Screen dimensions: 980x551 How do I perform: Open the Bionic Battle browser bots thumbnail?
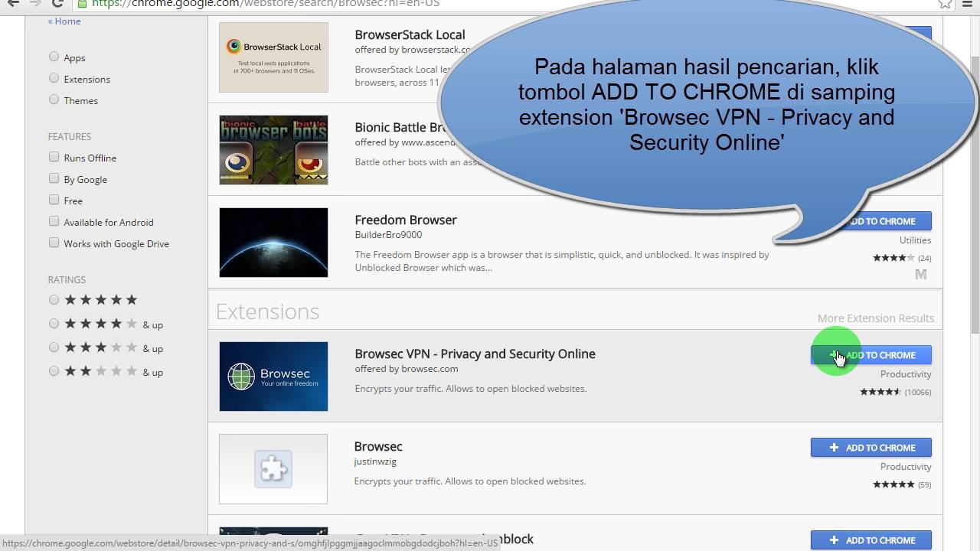point(273,150)
